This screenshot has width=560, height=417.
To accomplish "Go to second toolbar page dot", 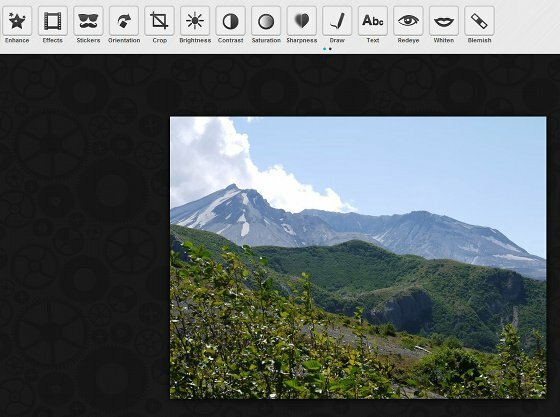I will 330,49.
